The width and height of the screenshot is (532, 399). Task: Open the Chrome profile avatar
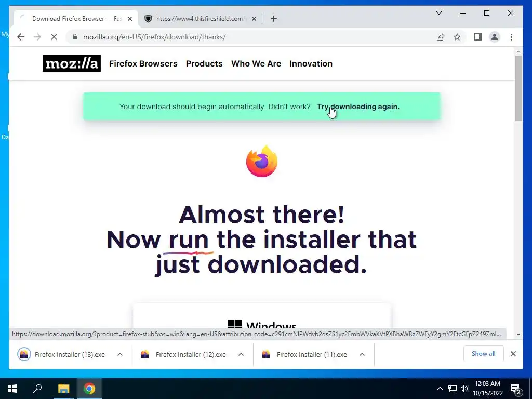[x=495, y=37]
